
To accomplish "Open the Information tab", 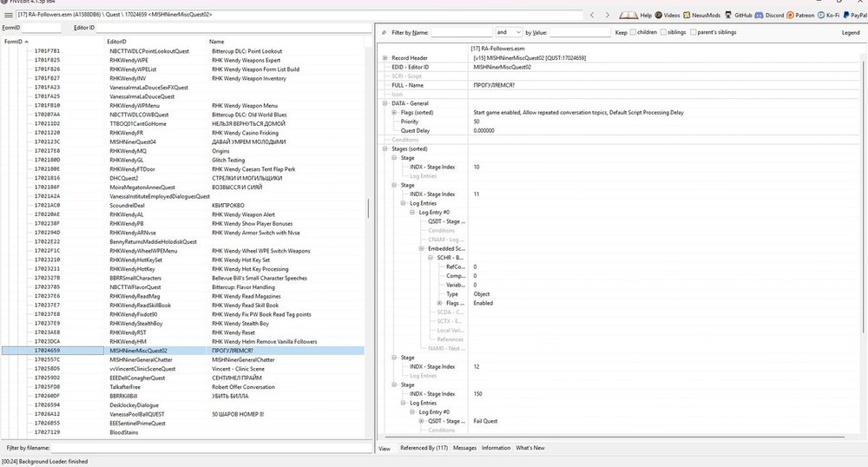I will [496, 448].
